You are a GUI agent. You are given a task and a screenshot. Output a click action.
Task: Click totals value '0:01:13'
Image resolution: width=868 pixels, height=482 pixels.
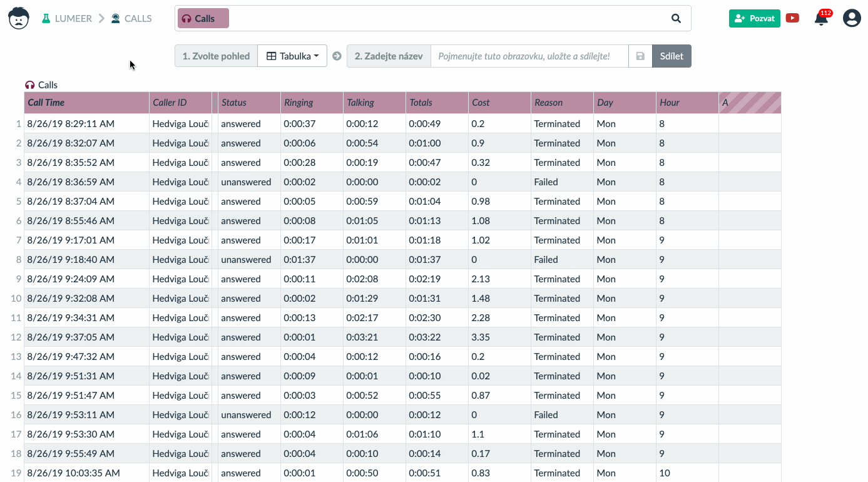[x=437, y=221]
